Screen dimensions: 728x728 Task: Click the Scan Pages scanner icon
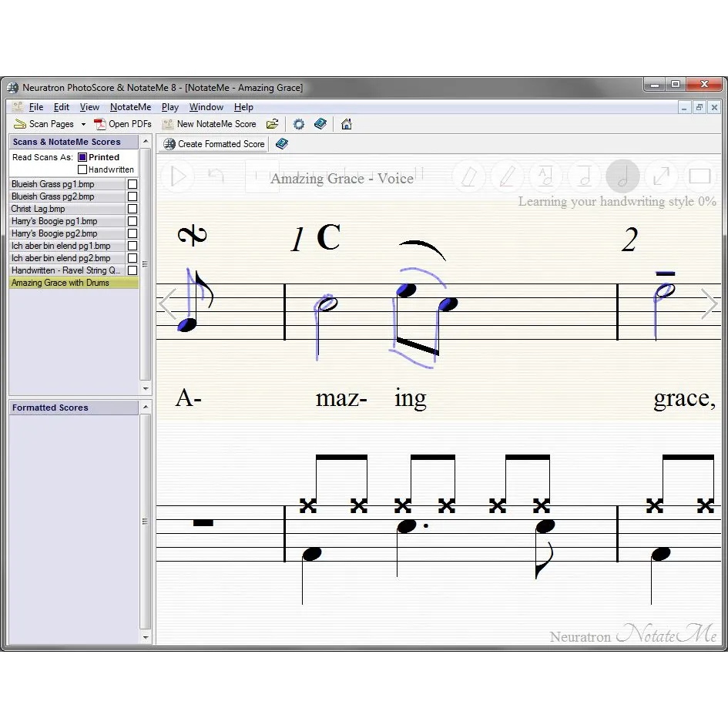19,124
